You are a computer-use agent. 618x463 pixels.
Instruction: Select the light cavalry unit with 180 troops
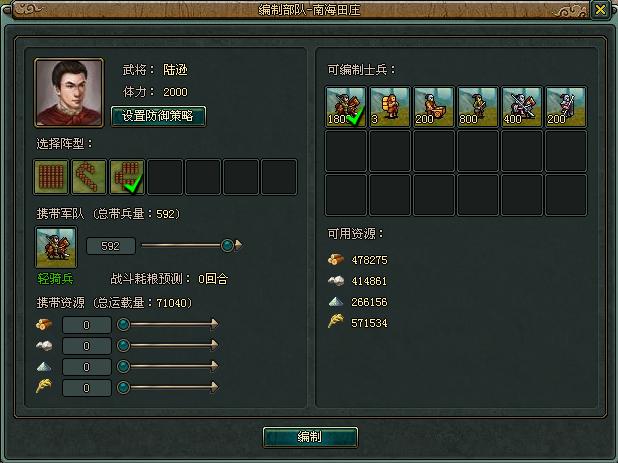(x=346, y=107)
